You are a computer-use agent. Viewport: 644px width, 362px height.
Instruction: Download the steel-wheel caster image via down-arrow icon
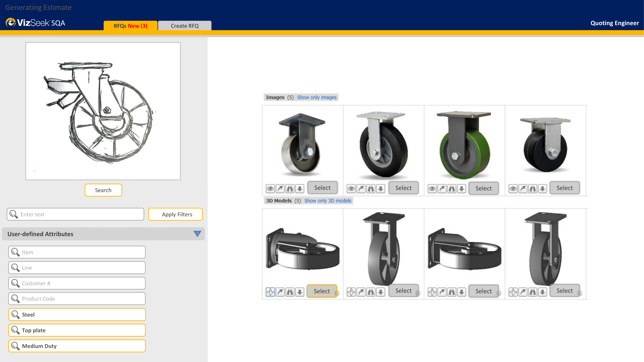point(299,188)
